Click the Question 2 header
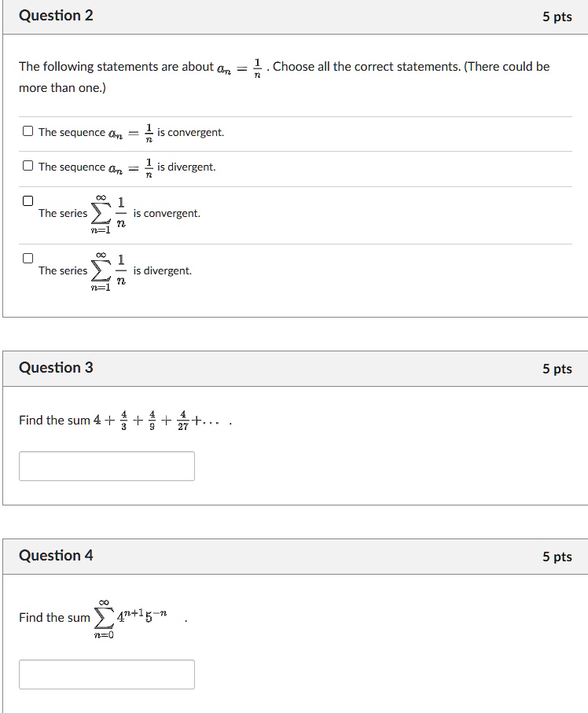 54,15
